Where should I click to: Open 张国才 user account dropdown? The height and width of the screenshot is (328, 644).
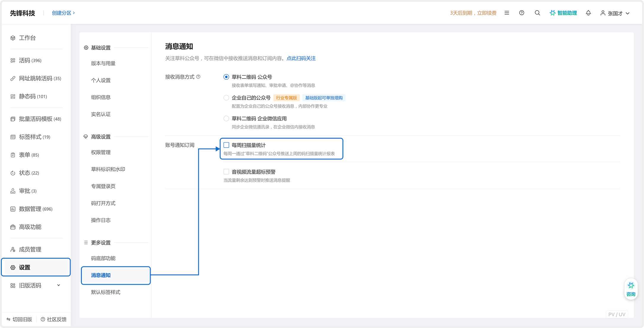tap(615, 13)
